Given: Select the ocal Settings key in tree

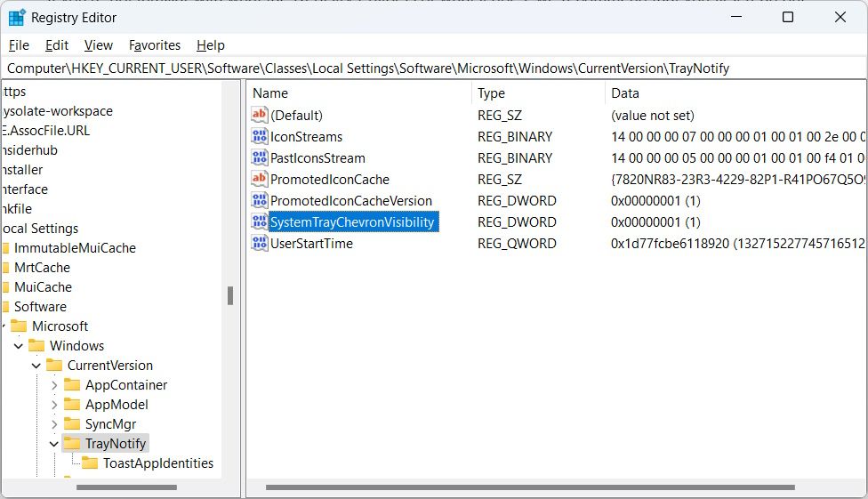Looking at the screenshot, I should (x=40, y=229).
